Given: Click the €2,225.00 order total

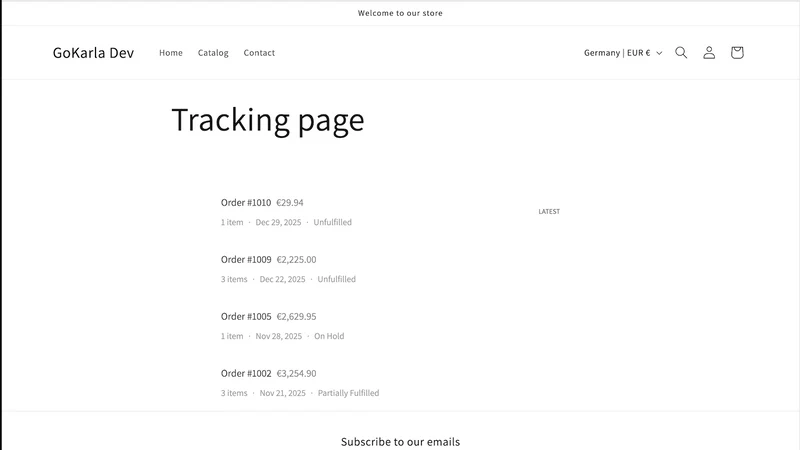Looking at the screenshot, I should coord(296,260).
